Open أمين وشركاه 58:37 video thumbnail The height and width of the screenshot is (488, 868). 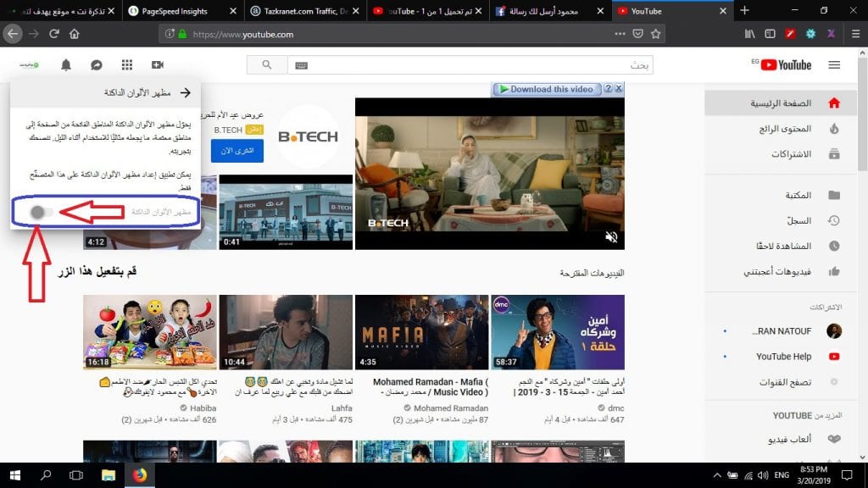pos(558,332)
